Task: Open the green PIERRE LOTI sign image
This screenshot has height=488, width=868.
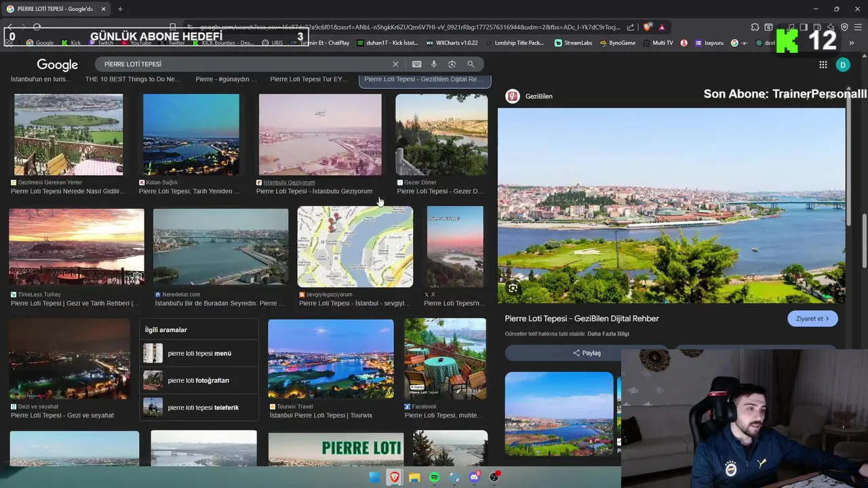Action: pyautogui.click(x=336, y=448)
